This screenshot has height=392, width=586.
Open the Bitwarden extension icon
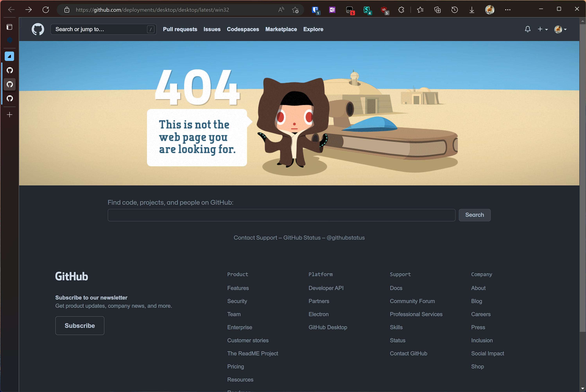pos(315,10)
